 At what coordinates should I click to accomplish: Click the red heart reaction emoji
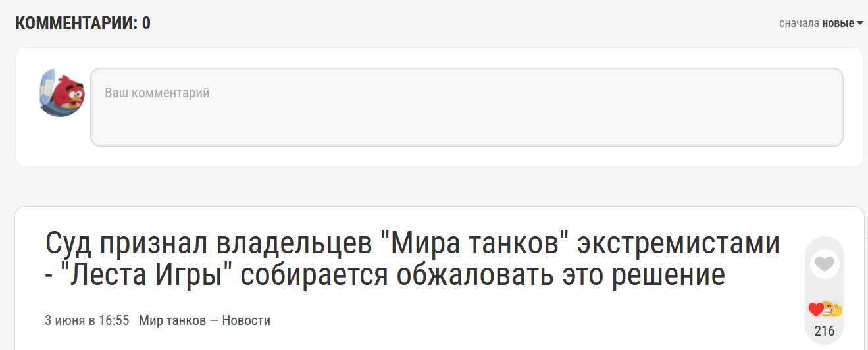[815, 309]
